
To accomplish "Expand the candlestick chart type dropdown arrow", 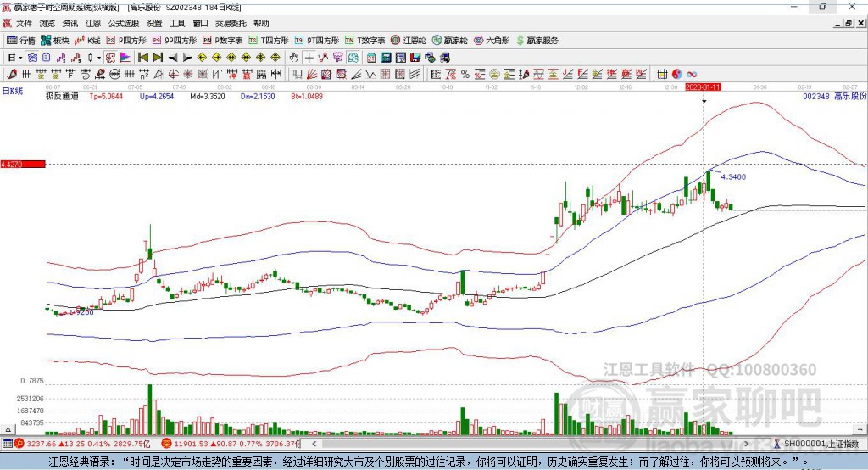I will point(99,57).
